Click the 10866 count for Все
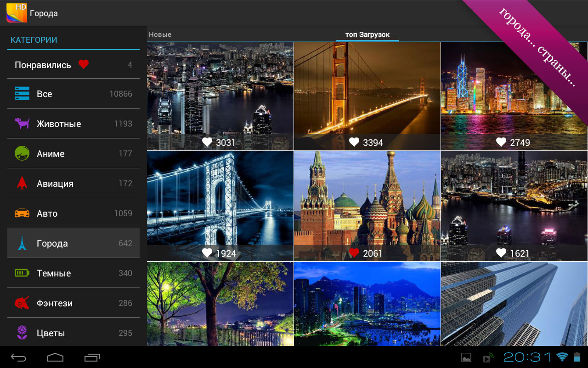 (x=121, y=94)
